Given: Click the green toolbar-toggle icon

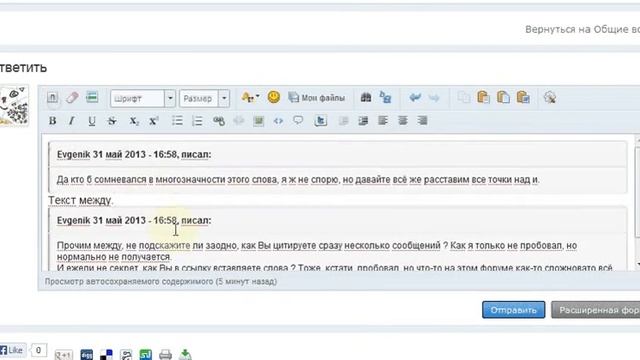Looking at the screenshot, I should (92, 97).
